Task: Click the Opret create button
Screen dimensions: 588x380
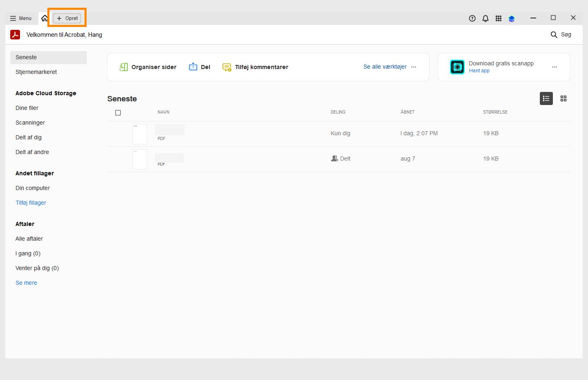Action: pyautogui.click(x=67, y=18)
